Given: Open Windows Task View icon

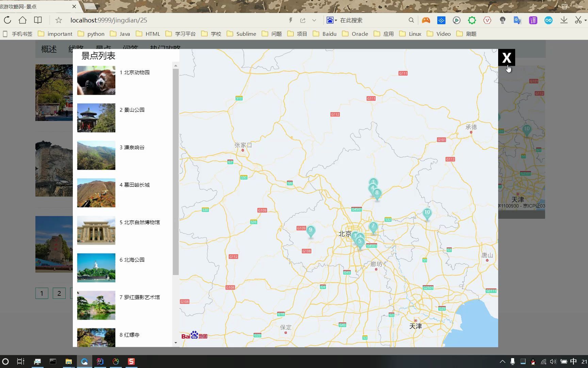Looking at the screenshot, I should 21,362.
